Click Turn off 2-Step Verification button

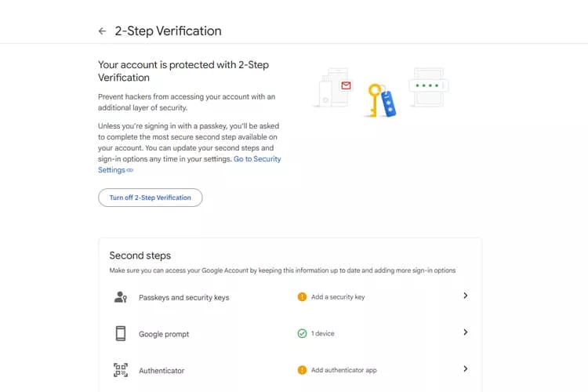(150, 198)
